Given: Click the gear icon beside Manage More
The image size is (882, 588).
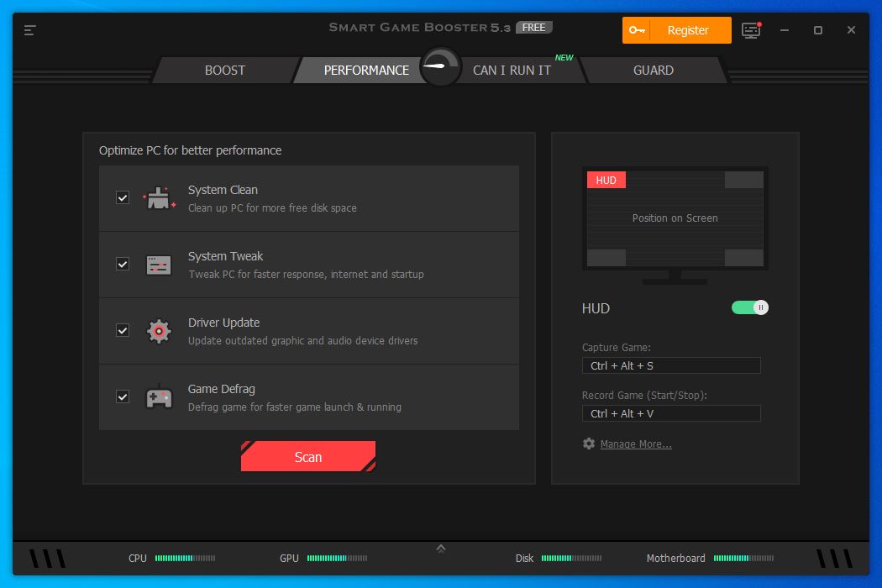Looking at the screenshot, I should [x=588, y=444].
